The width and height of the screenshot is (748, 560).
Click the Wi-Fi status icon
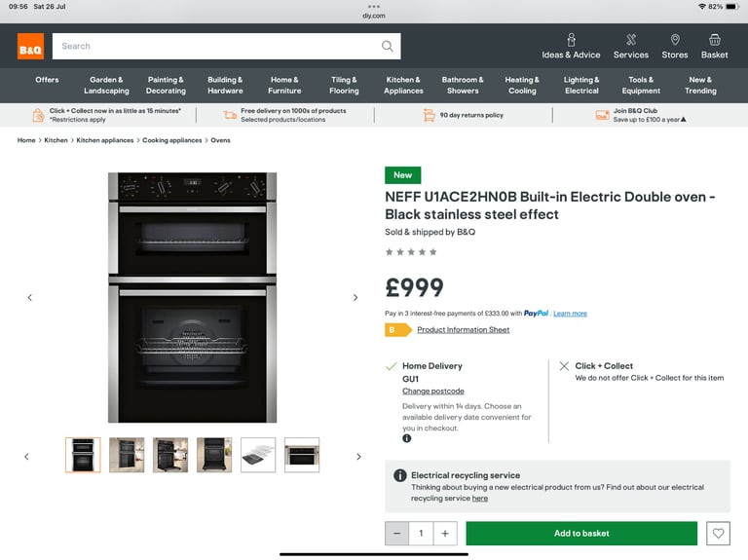click(701, 7)
